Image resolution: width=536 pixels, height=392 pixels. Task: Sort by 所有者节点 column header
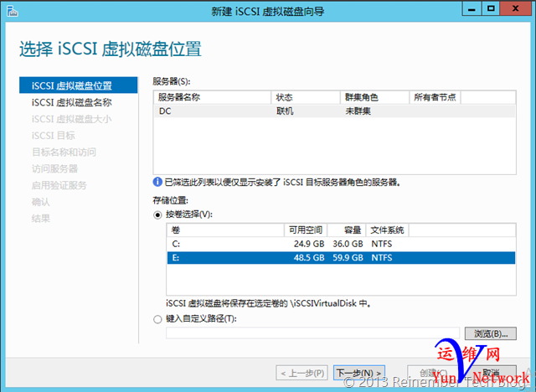pos(435,97)
